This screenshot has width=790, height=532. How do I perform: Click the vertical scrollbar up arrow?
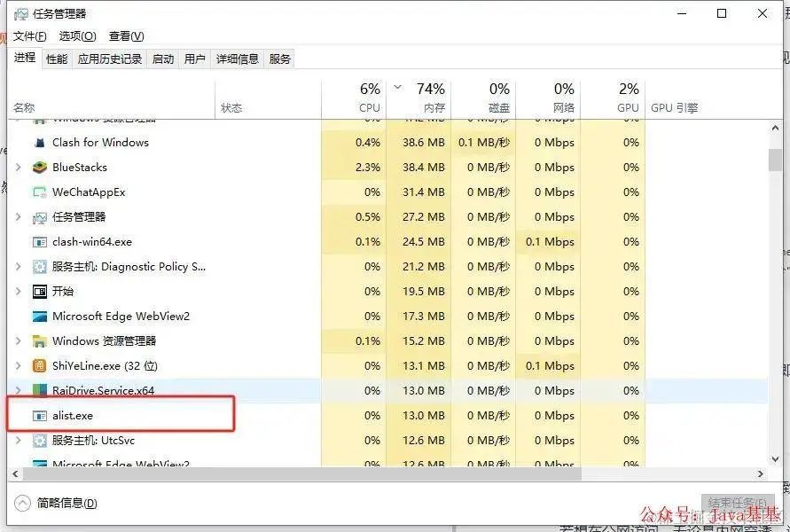point(775,128)
